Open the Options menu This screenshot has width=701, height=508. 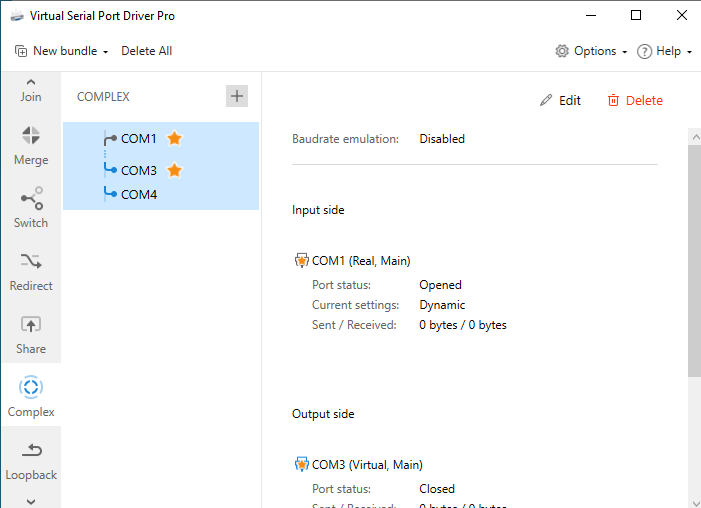coord(591,51)
